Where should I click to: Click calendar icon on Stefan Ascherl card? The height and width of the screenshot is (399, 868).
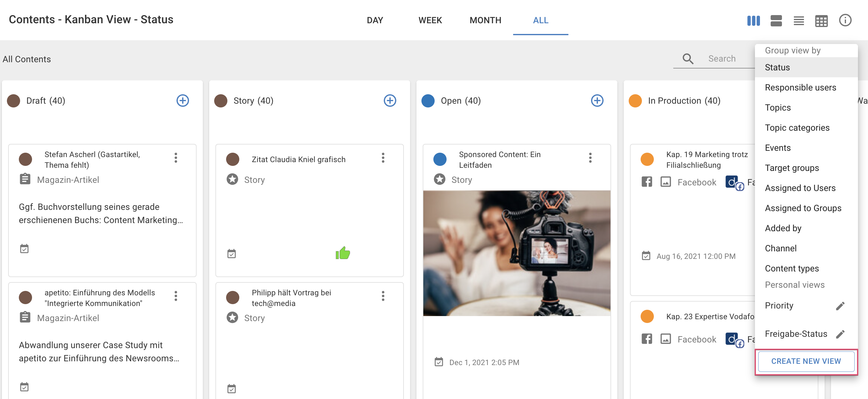(x=24, y=249)
